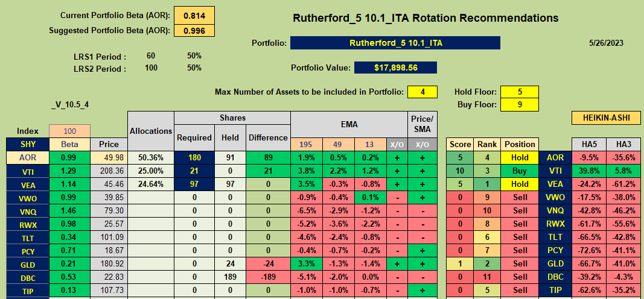
Task: Click the Rank column header
Action: click(x=486, y=144)
